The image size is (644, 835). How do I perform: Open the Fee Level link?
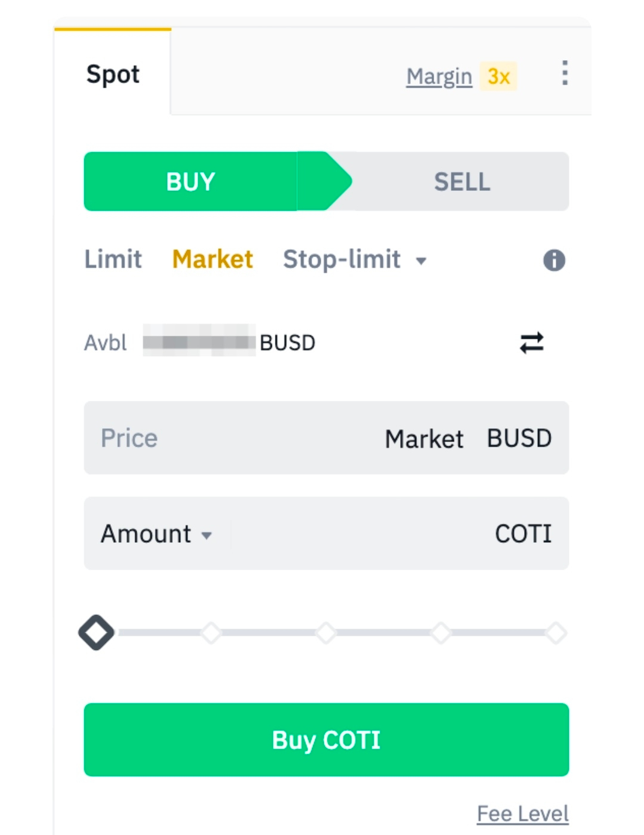(522, 814)
